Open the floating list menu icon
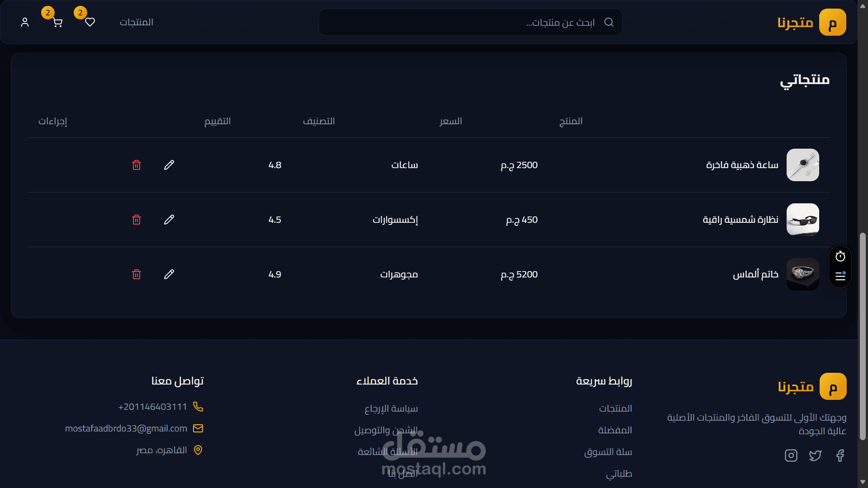 pyautogui.click(x=840, y=276)
